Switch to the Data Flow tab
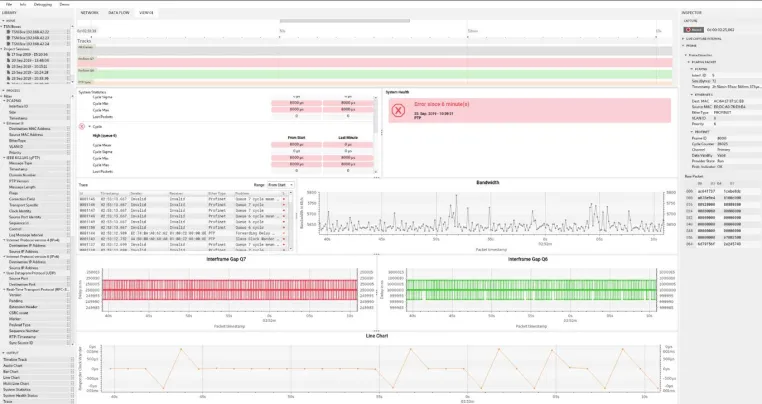The width and height of the screenshot is (762, 404). point(119,13)
